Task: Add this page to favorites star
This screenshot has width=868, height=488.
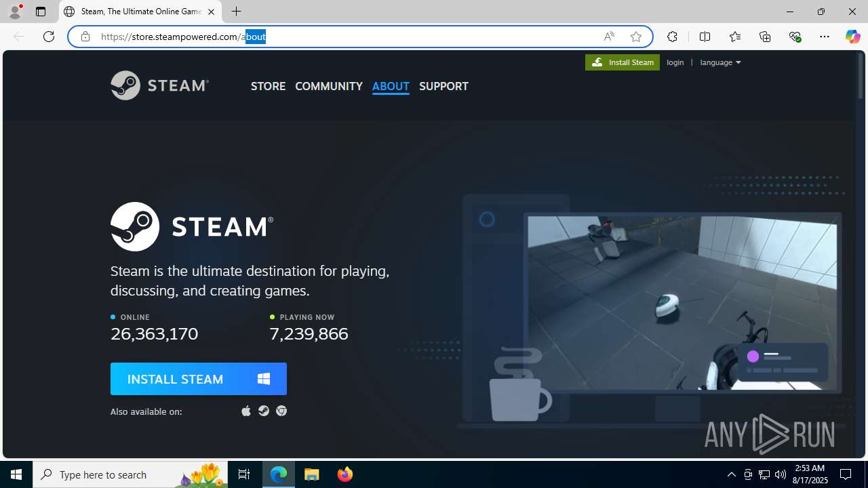Action: pos(636,37)
